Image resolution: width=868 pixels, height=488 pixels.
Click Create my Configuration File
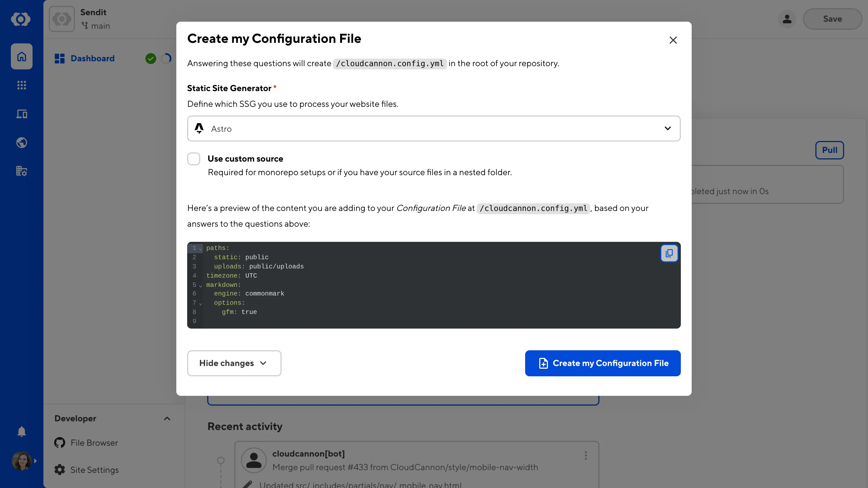602,363
